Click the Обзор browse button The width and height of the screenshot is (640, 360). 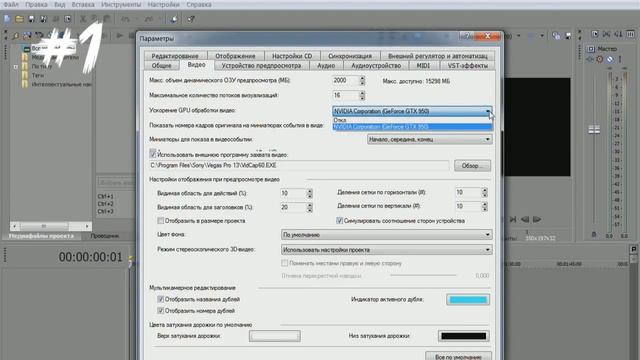472,166
